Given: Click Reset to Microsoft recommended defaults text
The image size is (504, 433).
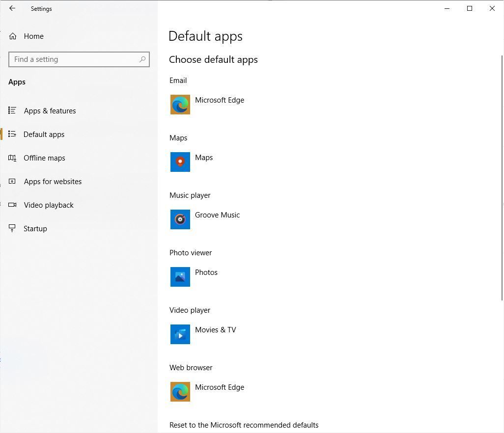Looking at the screenshot, I should [244, 425].
